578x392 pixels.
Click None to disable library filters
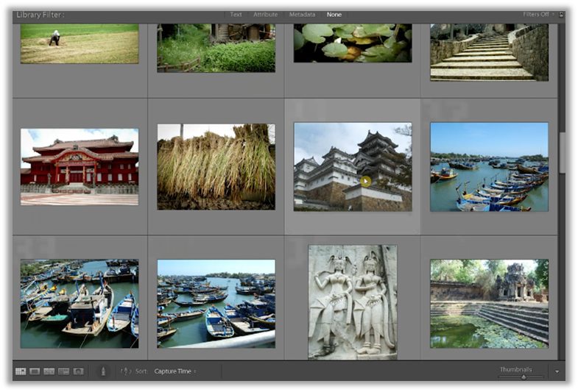point(334,15)
